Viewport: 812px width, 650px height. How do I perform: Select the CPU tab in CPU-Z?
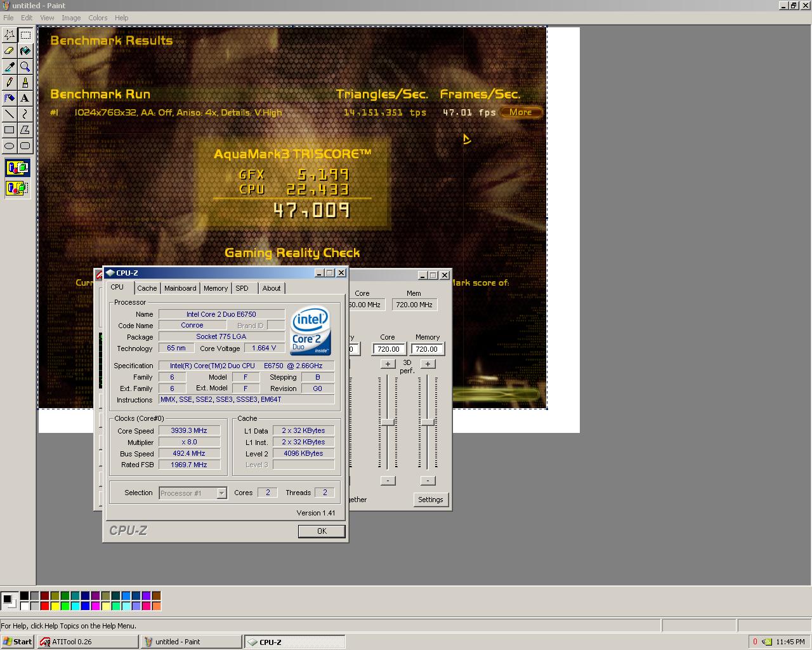click(118, 287)
